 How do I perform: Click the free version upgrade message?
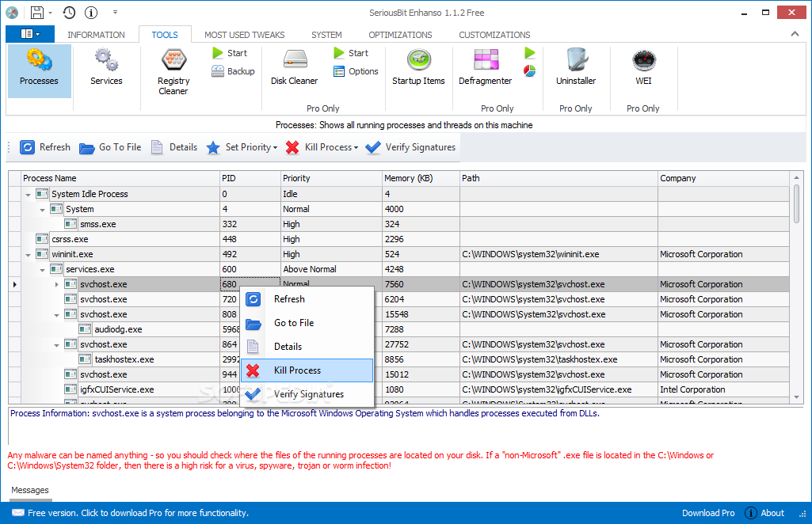[138, 513]
